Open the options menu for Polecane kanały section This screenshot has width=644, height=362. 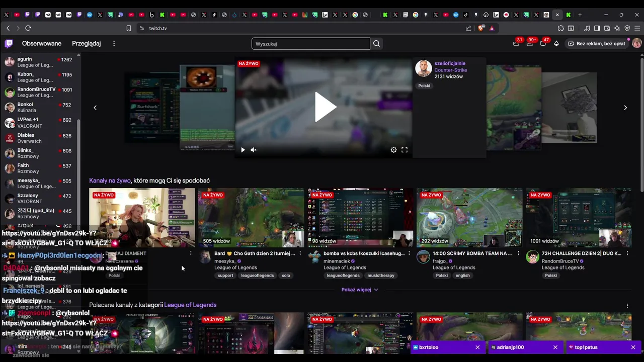(627, 305)
